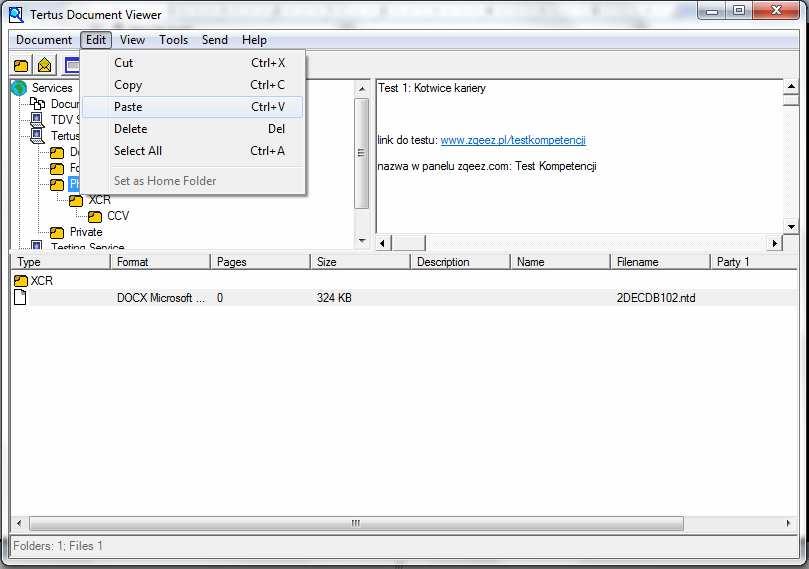The height and width of the screenshot is (569, 809).
Task: Sort by the Name column header
Action: (x=560, y=262)
